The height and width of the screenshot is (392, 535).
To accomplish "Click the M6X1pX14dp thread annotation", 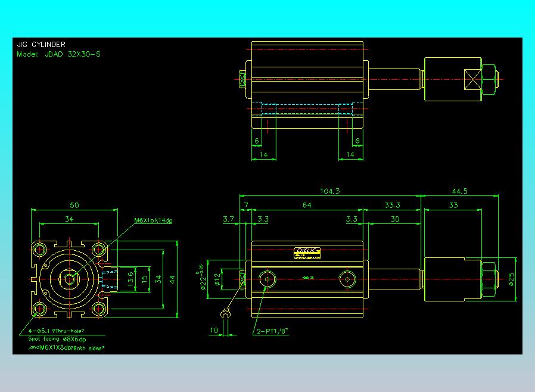I will 153,220.
